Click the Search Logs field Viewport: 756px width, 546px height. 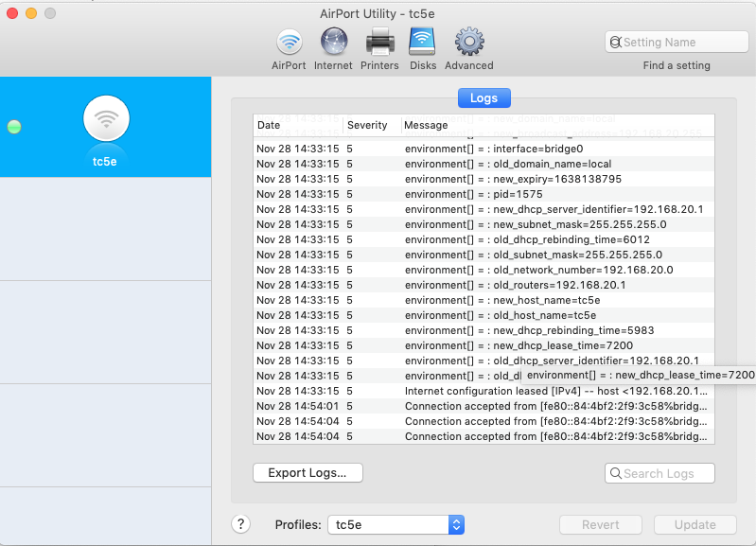659,473
